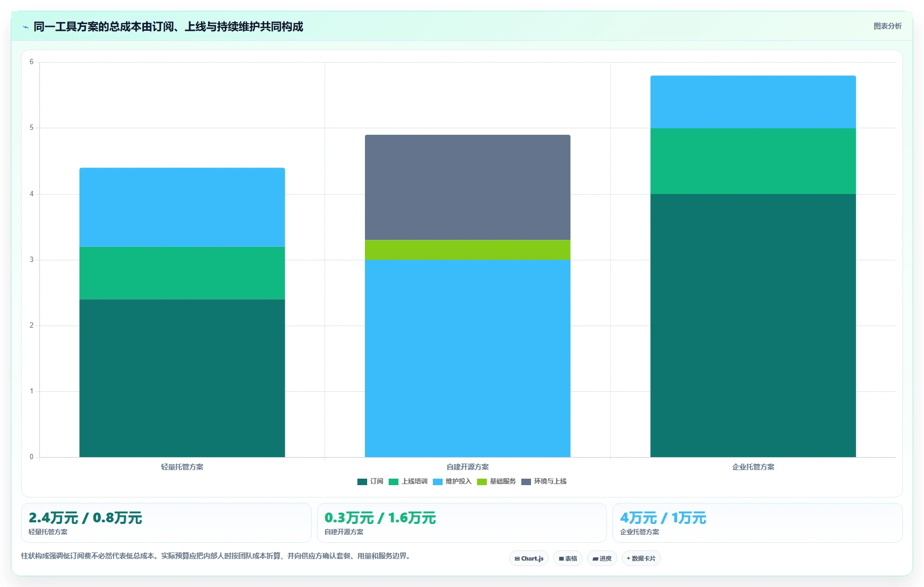Screen dimensions: 924x587
Task: Click the 数据卡片 chip
Action: pyautogui.click(x=641, y=558)
